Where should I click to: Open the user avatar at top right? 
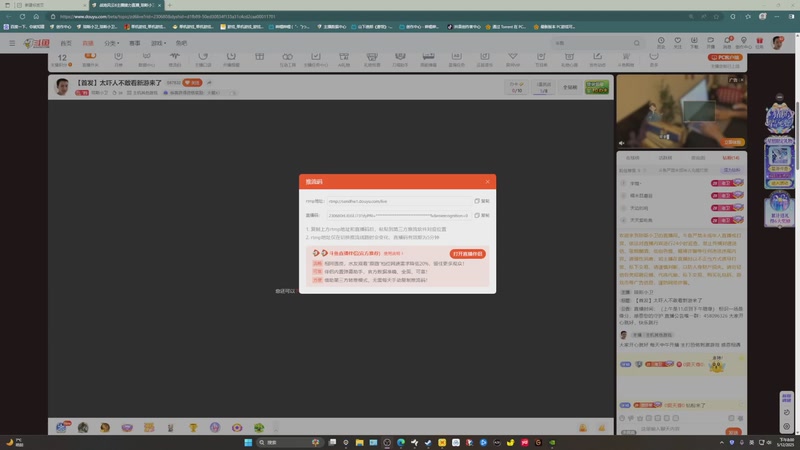[778, 43]
